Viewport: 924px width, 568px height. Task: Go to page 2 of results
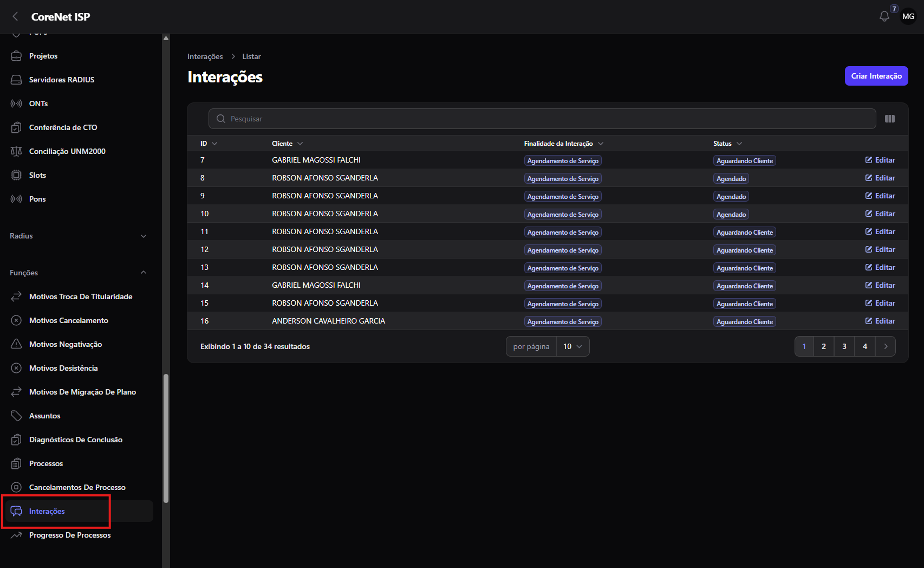(x=824, y=346)
